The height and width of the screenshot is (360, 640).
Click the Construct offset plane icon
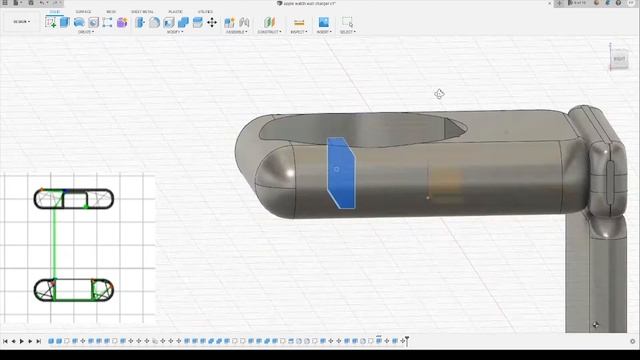click(269, 22)
